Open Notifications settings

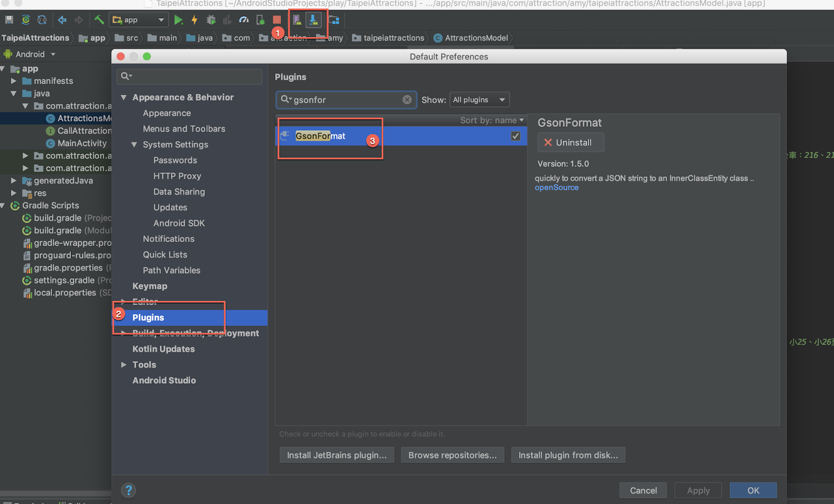tap(168, 239)
